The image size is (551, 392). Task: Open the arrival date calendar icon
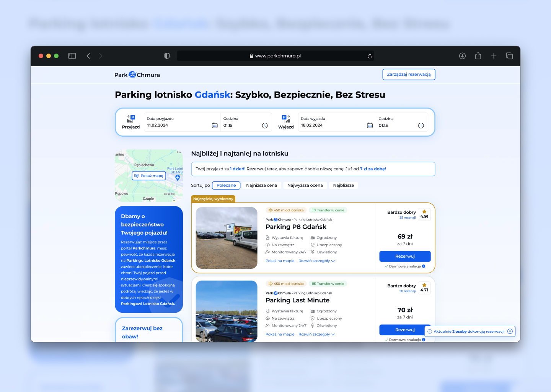215,126
